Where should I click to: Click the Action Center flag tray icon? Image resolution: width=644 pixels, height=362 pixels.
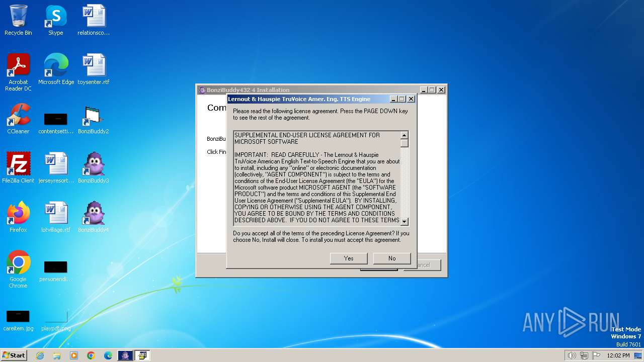tap(596, 355)
